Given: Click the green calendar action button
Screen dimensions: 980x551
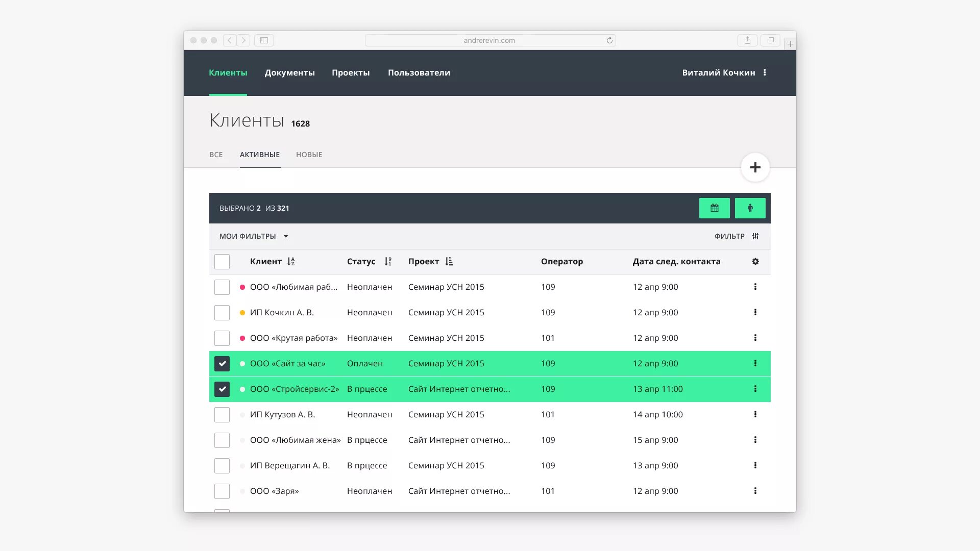Looking at the screenshot, I should click(x=714, y=208).
